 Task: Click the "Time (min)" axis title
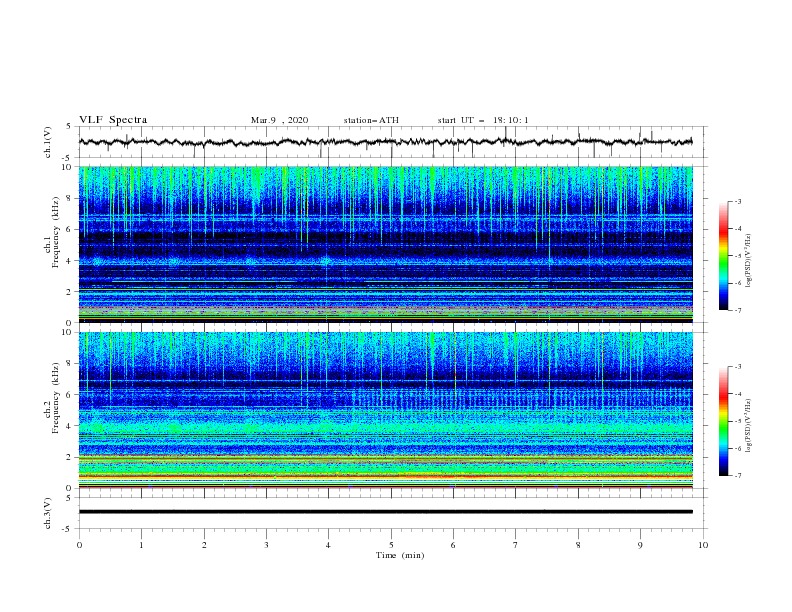pyautogui.click(x=400, y=555)
